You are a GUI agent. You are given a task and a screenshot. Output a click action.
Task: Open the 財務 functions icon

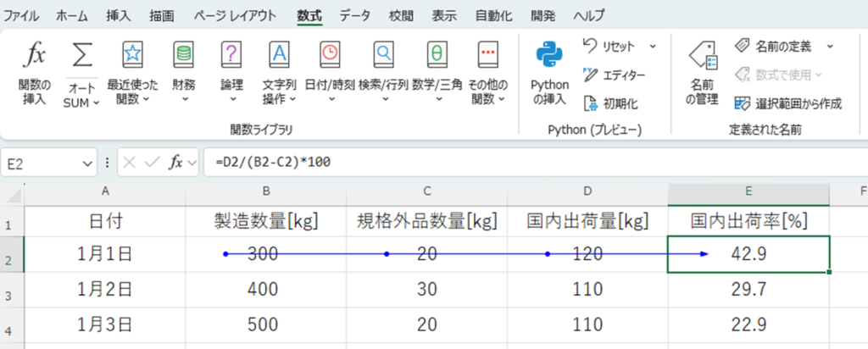183,56
